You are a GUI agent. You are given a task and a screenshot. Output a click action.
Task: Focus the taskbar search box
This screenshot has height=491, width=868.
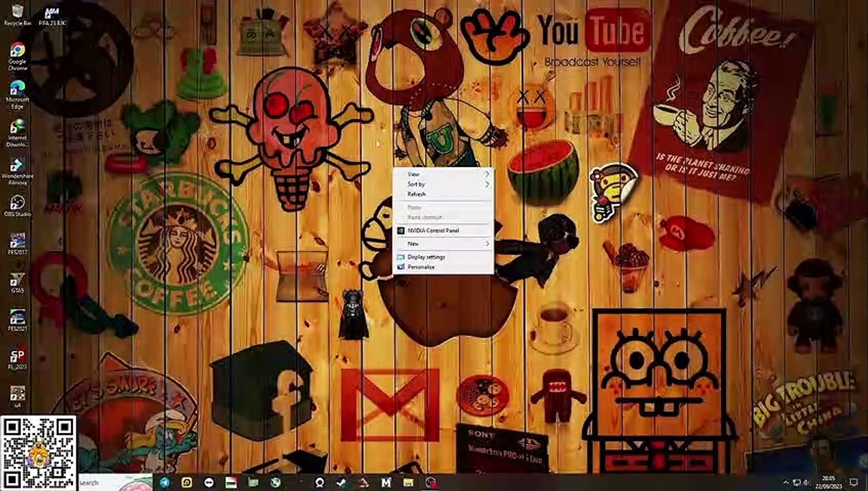pyautogui.click(x=115, y=482)
